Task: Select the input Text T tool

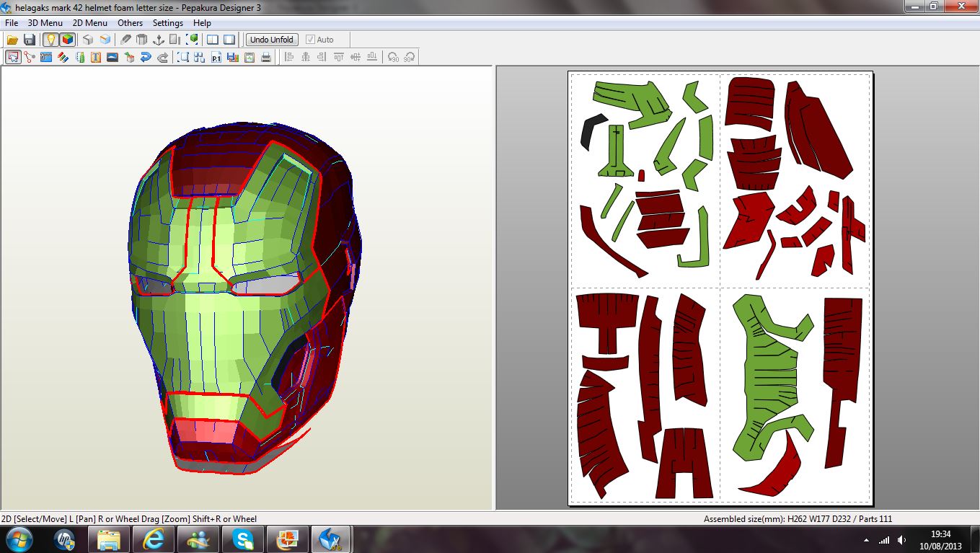Action: [96, 57]
